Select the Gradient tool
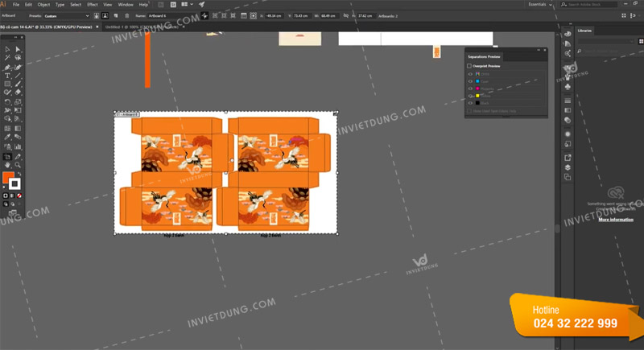 pos(18,129)
